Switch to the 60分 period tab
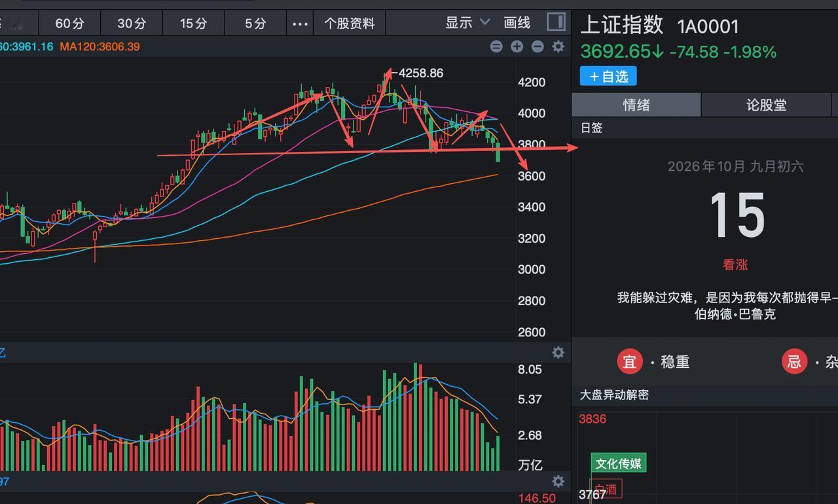 pyautogui.click(x=70, y=24)
